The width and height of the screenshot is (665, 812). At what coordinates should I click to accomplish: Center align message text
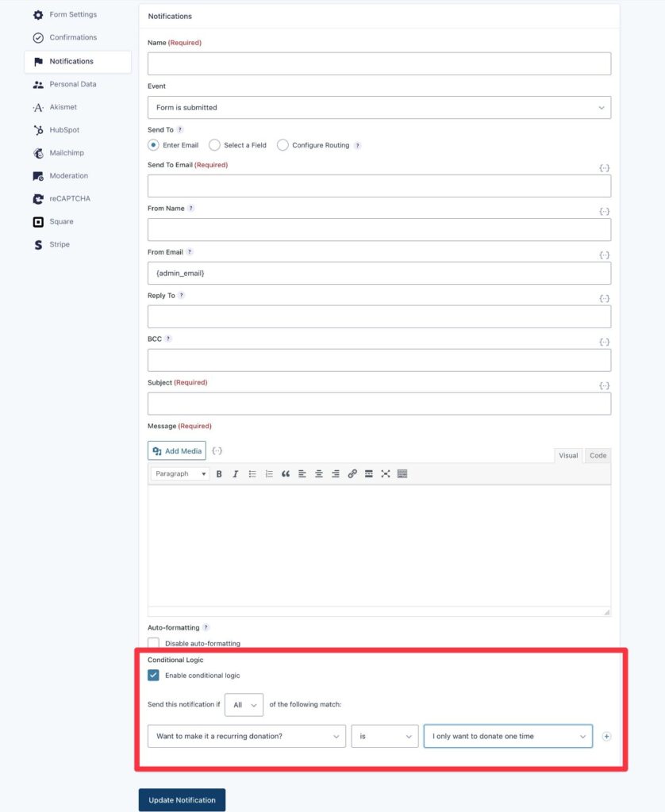point(319,474)
